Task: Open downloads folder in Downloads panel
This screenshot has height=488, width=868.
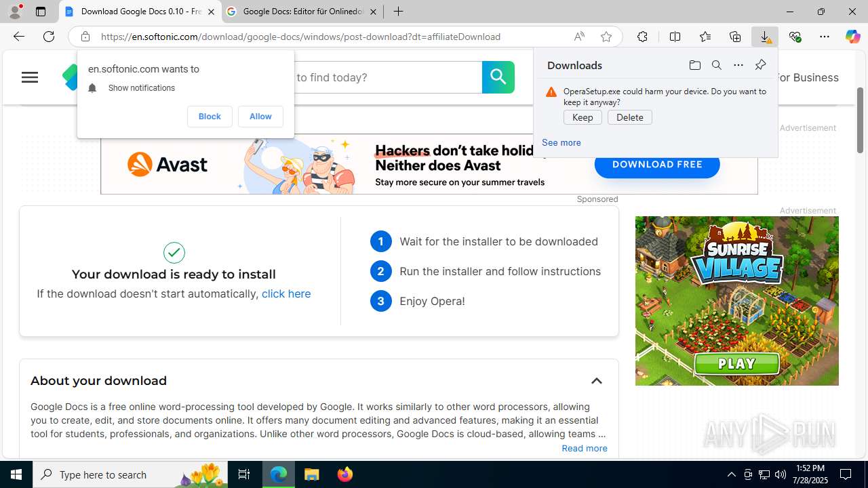Action: click(694, 65)
